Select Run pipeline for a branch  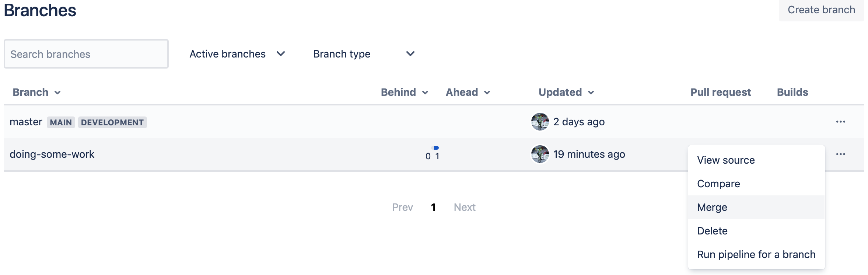point(756,254)
